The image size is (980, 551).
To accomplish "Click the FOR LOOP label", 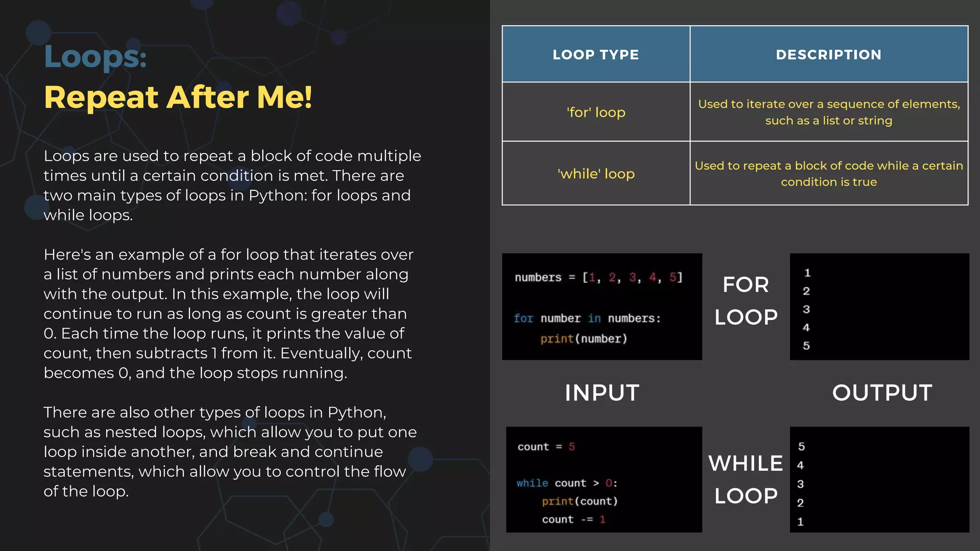I will tap(746, 301).
